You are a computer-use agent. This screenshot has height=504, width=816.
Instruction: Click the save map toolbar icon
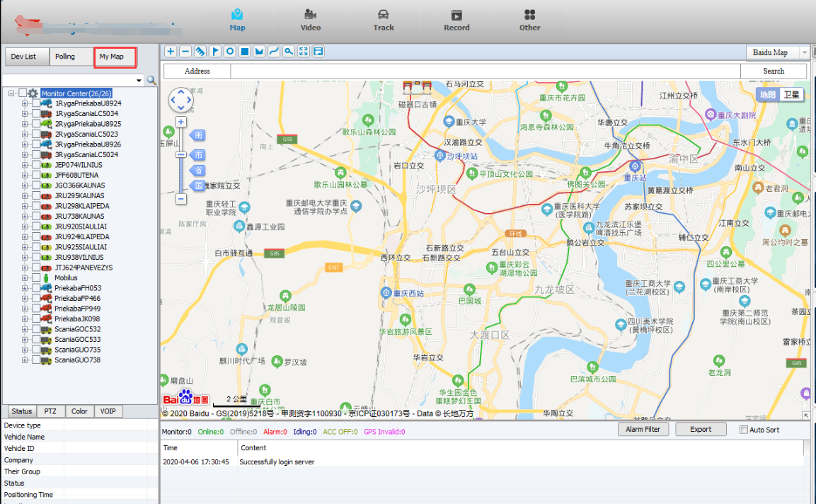point(318,51)
